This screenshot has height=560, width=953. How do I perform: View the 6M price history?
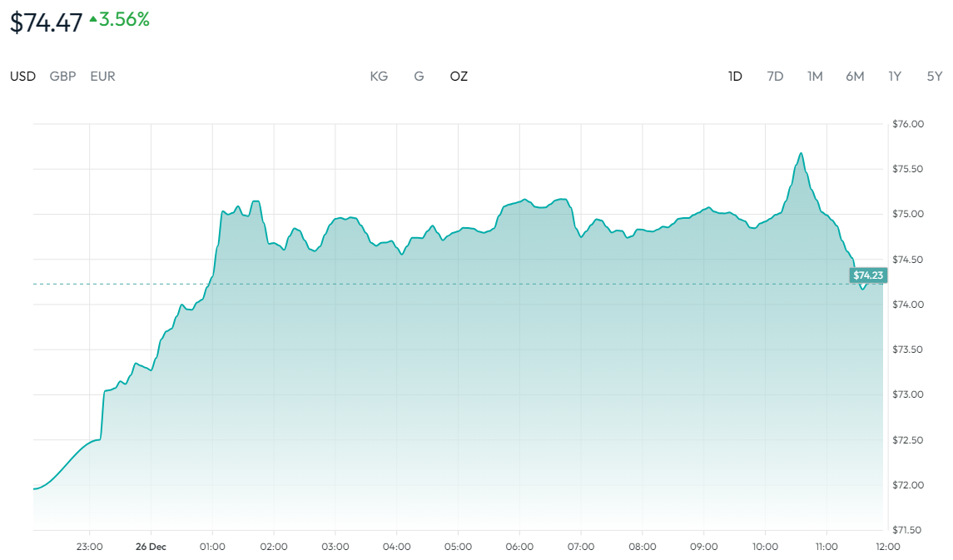[855, 77]
